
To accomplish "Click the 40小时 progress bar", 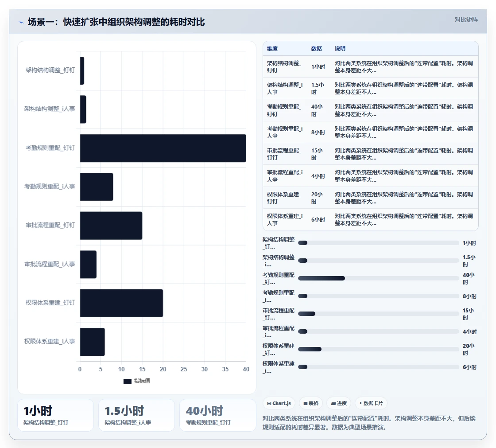I will click(x=378, y=278).
